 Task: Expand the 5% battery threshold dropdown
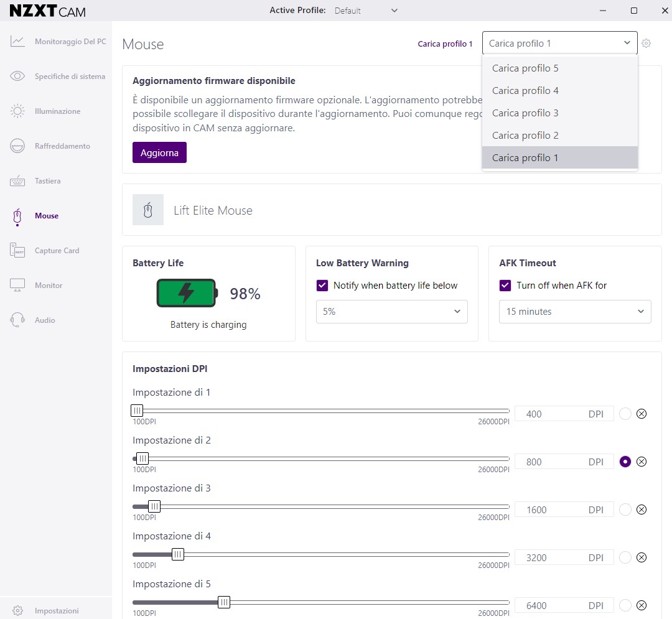tap(391, 312)
